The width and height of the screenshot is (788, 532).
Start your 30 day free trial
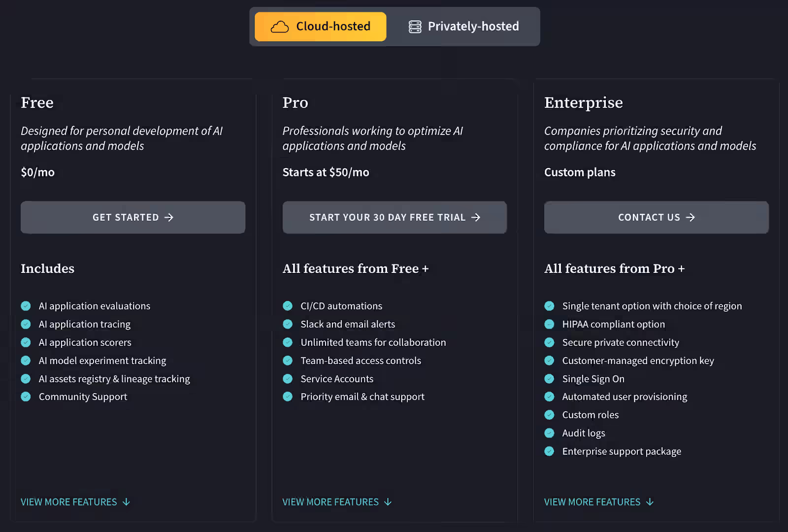(x=394, y=217)
